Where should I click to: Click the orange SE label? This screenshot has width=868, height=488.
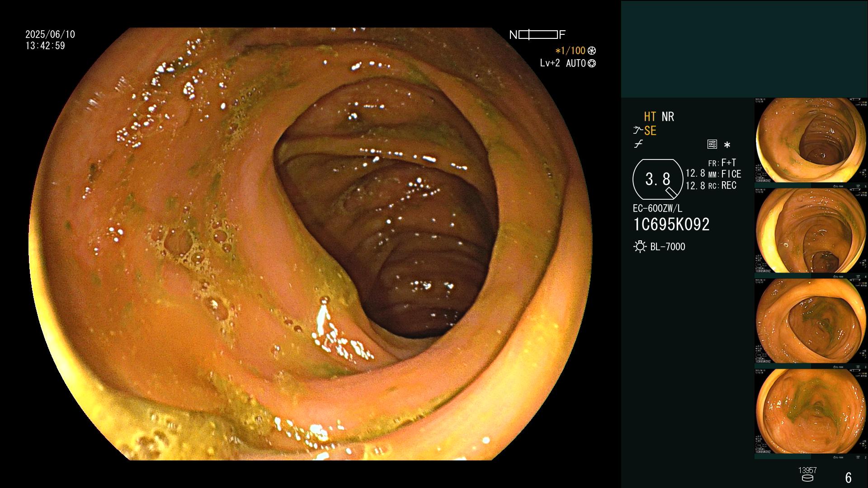650,131
